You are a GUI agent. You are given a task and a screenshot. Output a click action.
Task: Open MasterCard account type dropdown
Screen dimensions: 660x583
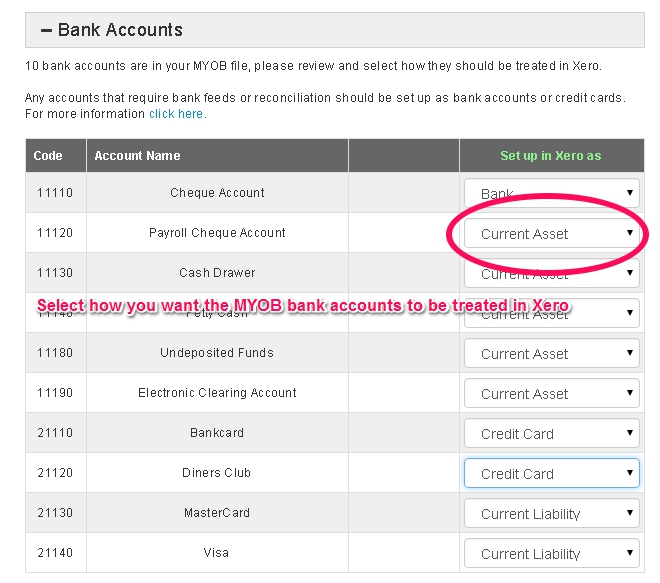(x=551, y=514)
